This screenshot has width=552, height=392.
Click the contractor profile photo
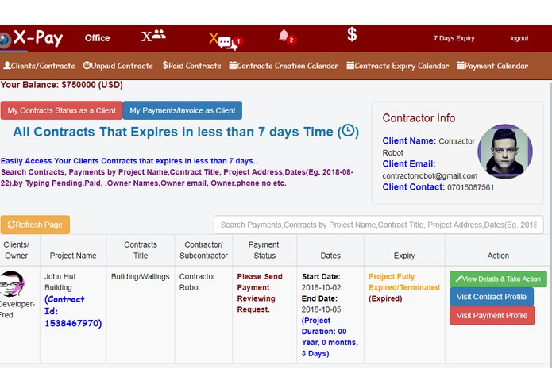tap(505, 152)
